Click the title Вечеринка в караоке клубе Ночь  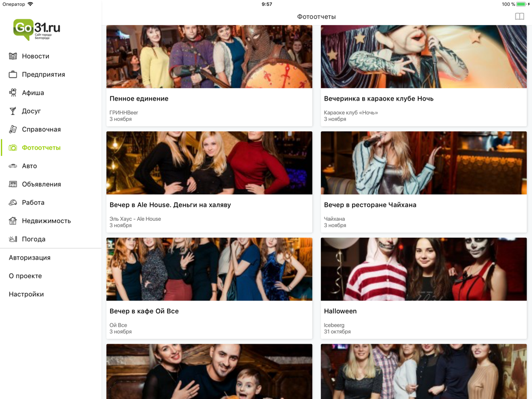coord(379,99)
